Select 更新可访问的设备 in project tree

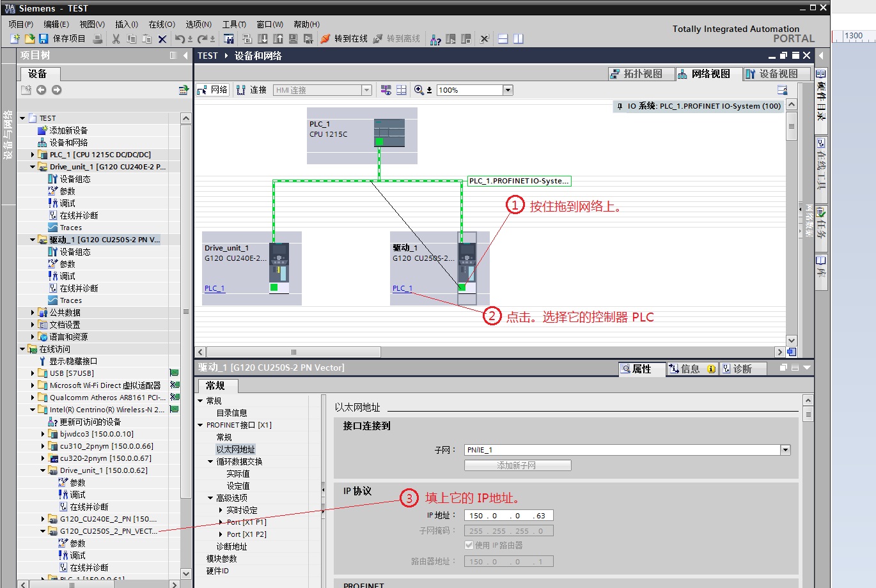[90, 422]
